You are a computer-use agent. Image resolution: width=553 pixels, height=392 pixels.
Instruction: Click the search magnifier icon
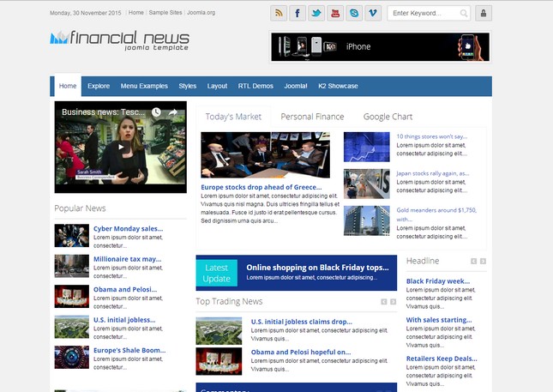click(464, 14)
